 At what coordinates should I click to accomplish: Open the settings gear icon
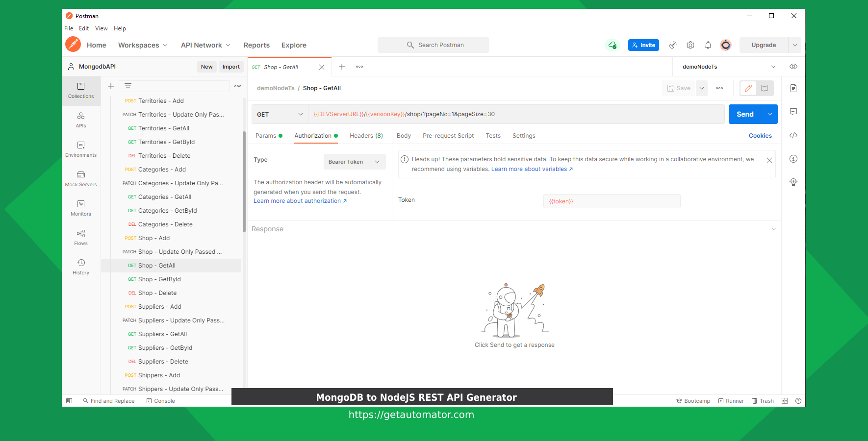[690, 45]
